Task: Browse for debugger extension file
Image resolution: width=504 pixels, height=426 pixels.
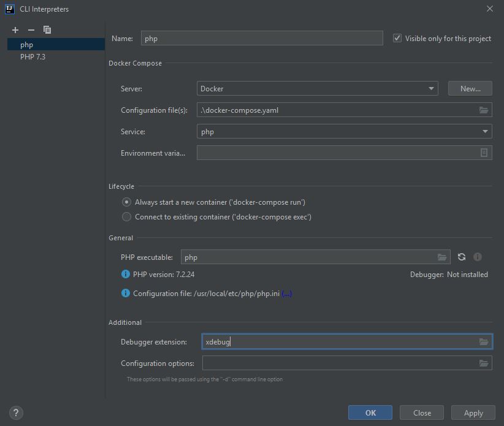Action: [484, 341]
